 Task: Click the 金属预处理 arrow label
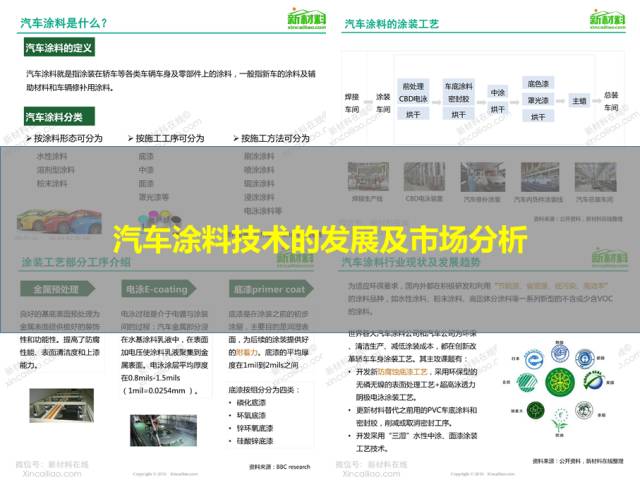coord(58,289)
